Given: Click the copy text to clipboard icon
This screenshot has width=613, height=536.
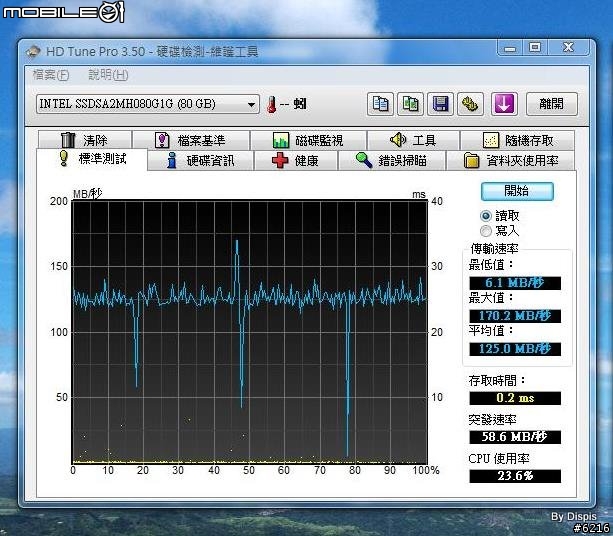Looking at the screenshot, I should click(x=380, y=104).
